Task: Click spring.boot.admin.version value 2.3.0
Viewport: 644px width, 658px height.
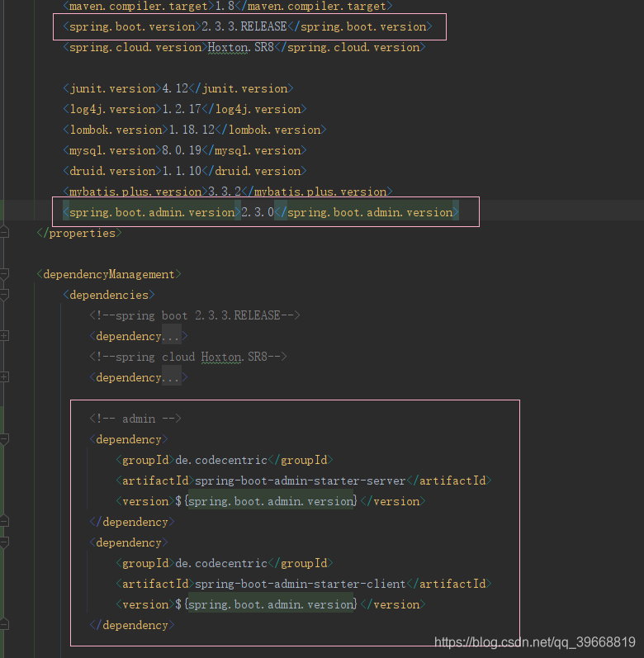Action: pos(258,212)
